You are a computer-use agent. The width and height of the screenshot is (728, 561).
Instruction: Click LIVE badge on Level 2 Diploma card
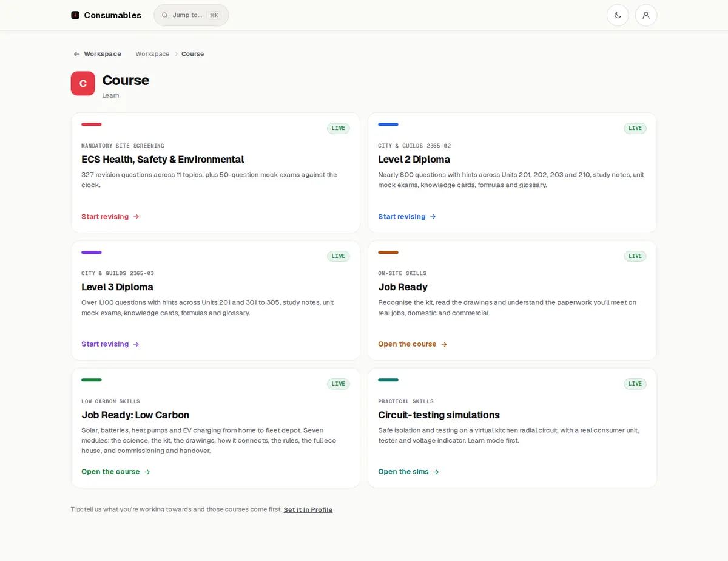[635, 128]
